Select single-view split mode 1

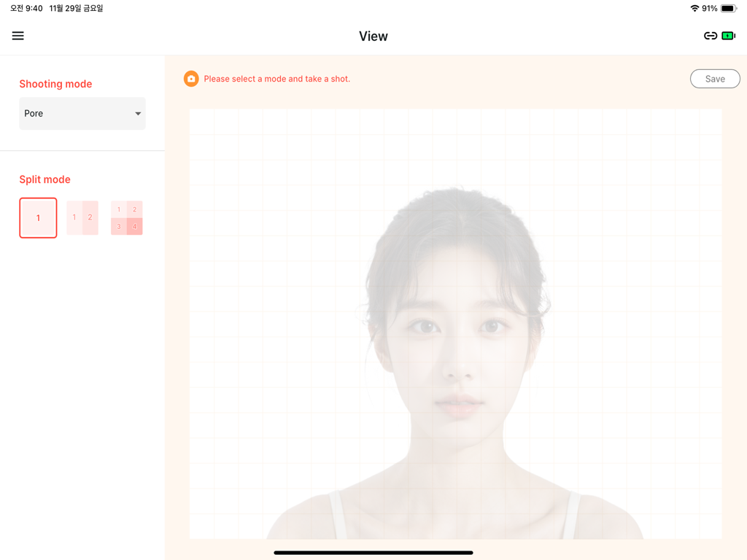[38, 218]
